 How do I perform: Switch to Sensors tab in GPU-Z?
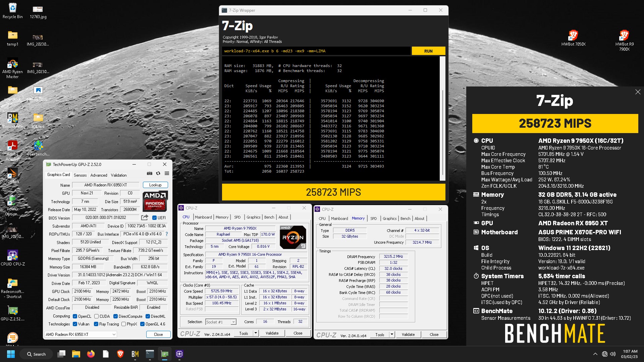[80, 175]
